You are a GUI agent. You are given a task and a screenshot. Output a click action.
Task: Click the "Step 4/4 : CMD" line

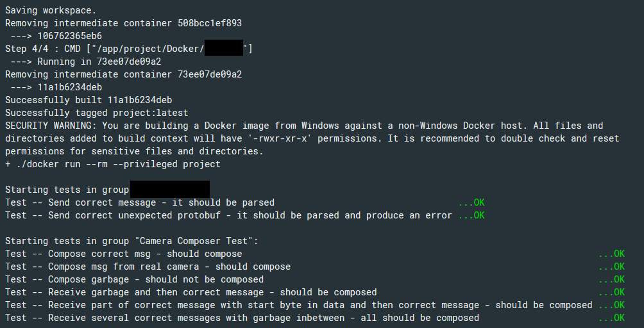[x=37, y=49]
